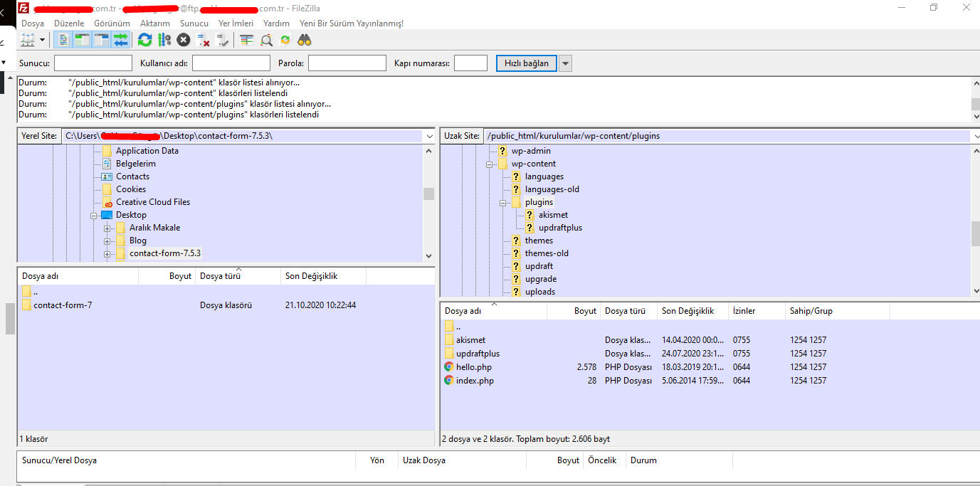The height and width of the screenshot is (486, 980).
Task: Open the Görünüm menu
Action: (112, 23)
